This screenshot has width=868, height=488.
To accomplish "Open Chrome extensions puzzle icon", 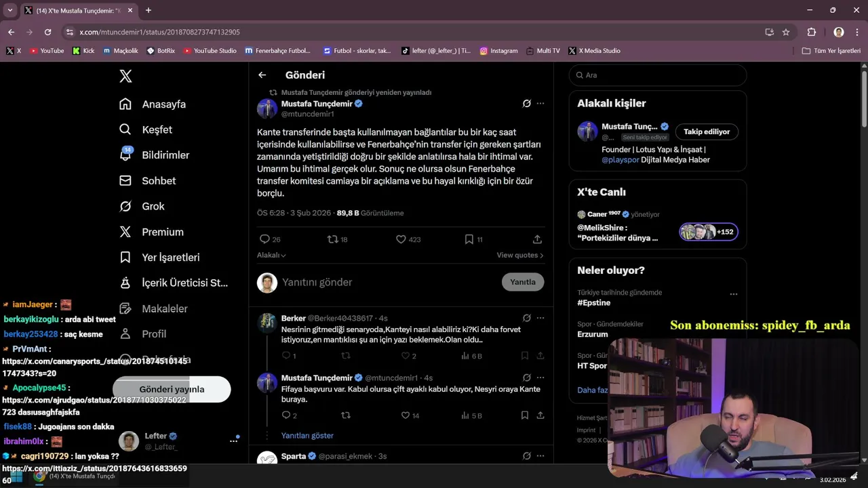I will [812, 32].
